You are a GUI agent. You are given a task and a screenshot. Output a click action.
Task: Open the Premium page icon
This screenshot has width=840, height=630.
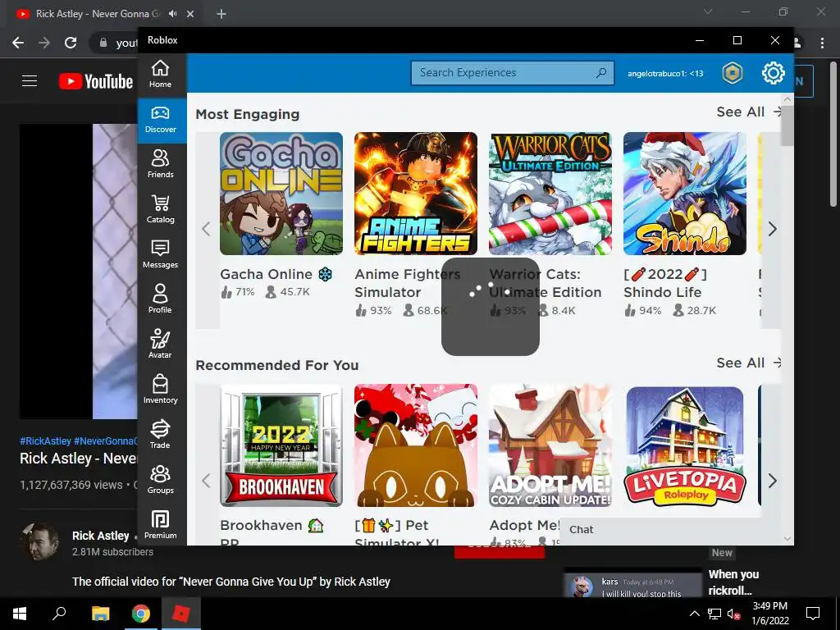pyautogui.click(x=160, y=519)
